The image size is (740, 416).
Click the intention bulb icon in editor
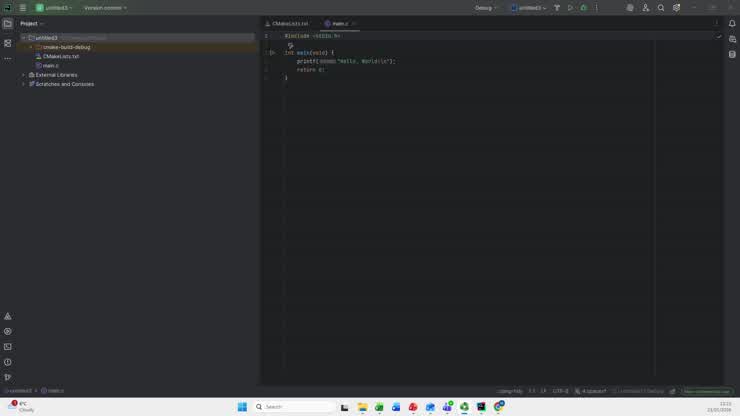(x=290, y=46)
